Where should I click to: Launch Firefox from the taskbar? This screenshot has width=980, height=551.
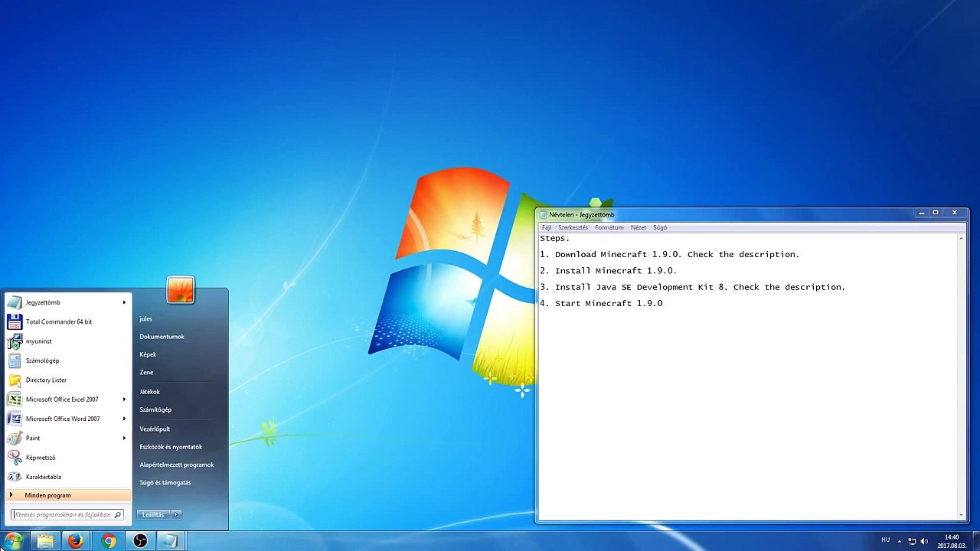pos(76,541)
